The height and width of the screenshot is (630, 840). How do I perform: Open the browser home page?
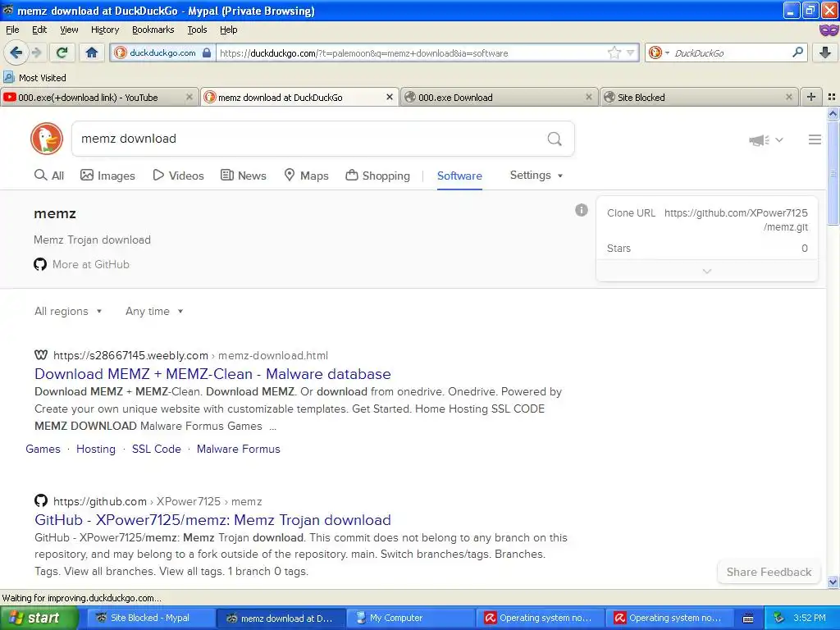92,52
